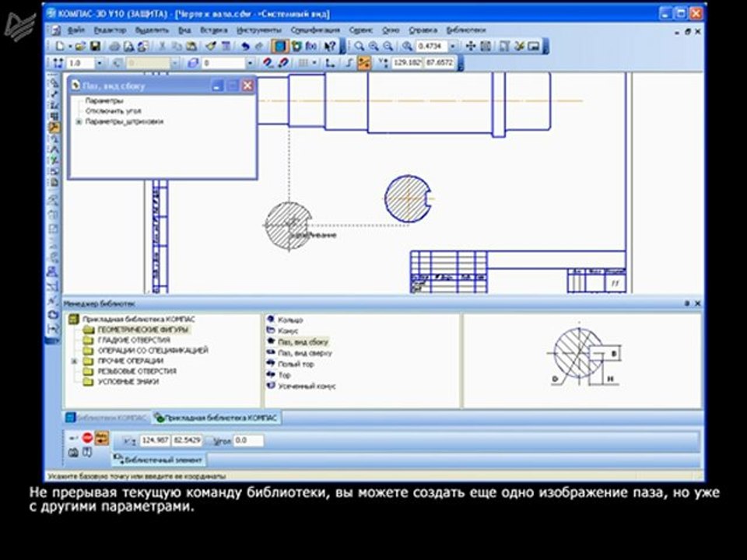Select ГЛАДКИЕ ОТВЕРСТИЯ folder
This screenshot has height=560, width=747.
click(134, 340)
